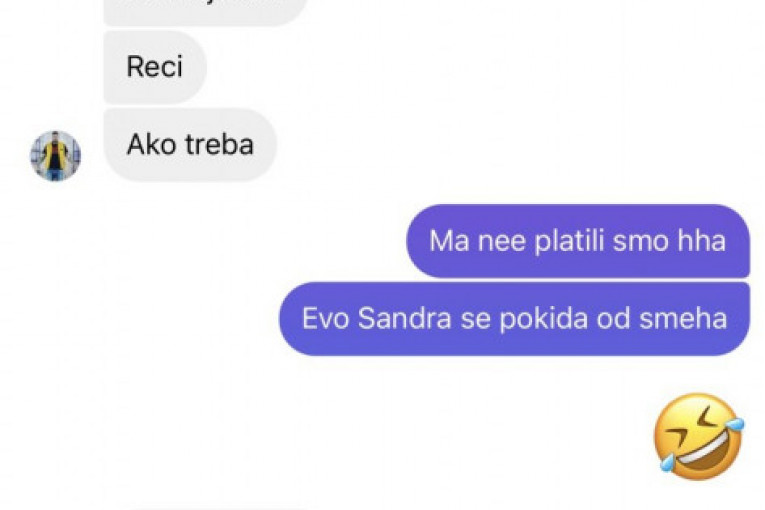765x510 pixels.
Task: Tap the partially visible gray bubble above Reci
Action: point(205,12)
